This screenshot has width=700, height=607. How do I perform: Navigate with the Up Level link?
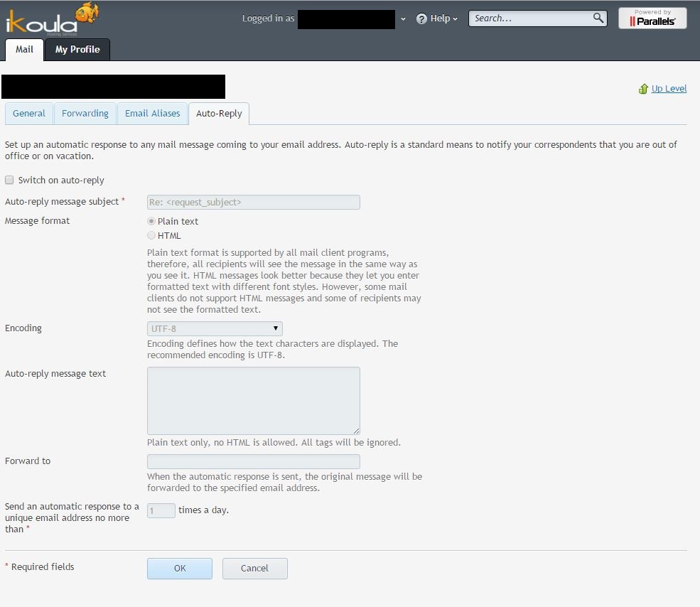[x=667, y=88]
